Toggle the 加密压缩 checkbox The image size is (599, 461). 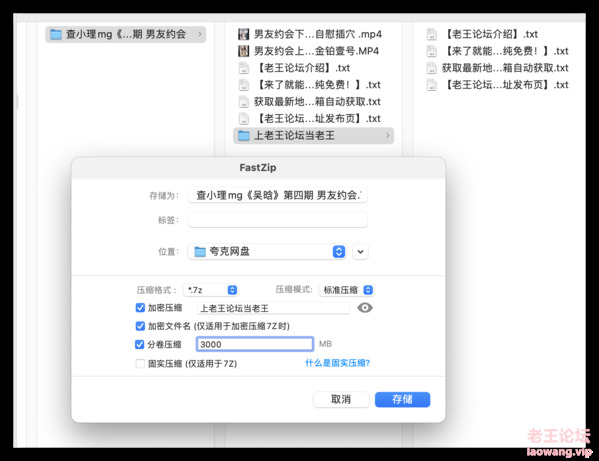(140, 307)
